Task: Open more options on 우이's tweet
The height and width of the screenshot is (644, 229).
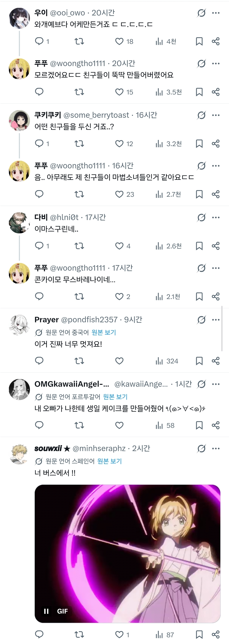Action: [x=216, y=13]
